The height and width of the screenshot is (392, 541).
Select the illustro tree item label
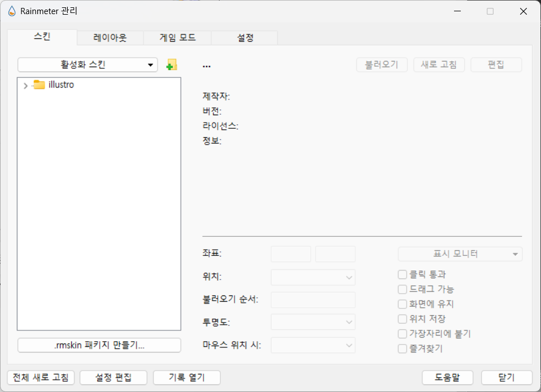pyautogui.click(x=61, y=85)
